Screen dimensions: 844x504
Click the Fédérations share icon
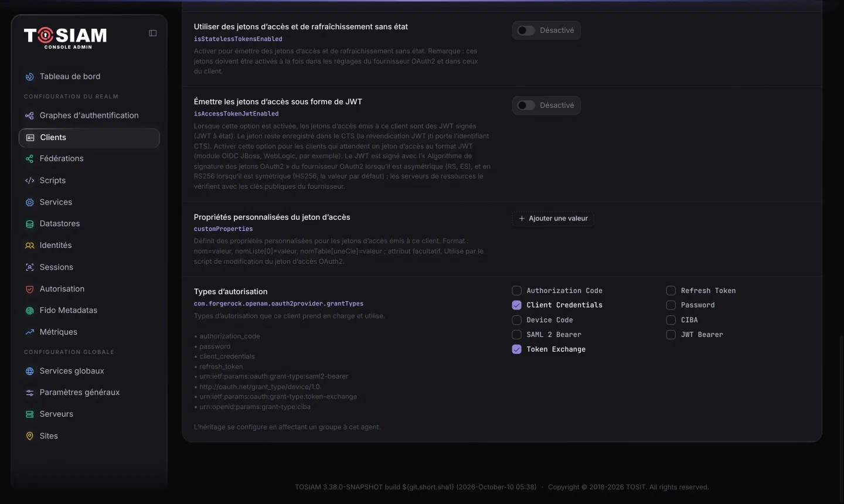click(30, 159)
